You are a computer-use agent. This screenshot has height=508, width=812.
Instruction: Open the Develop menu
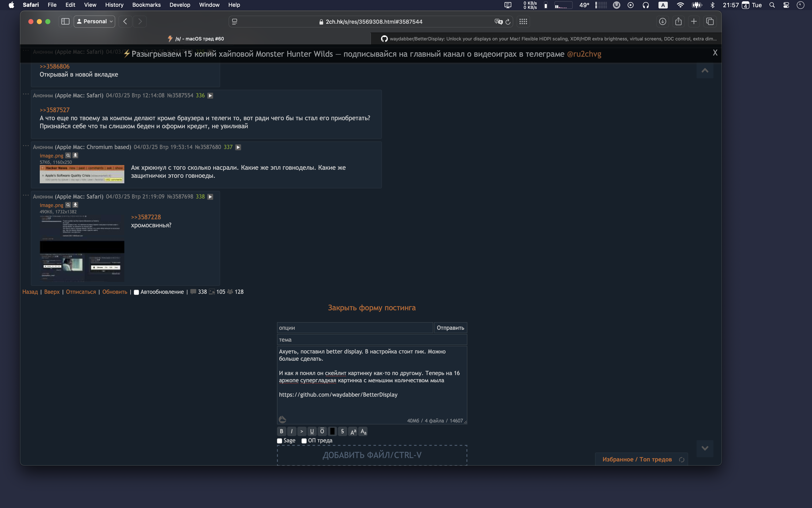(180, 5)
